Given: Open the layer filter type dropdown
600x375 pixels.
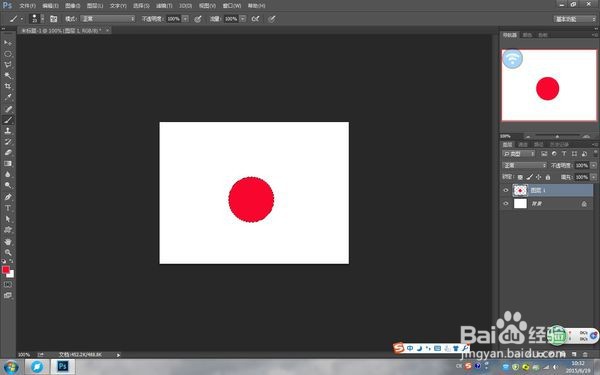Looking at the screenshot, I should [519, 154].
